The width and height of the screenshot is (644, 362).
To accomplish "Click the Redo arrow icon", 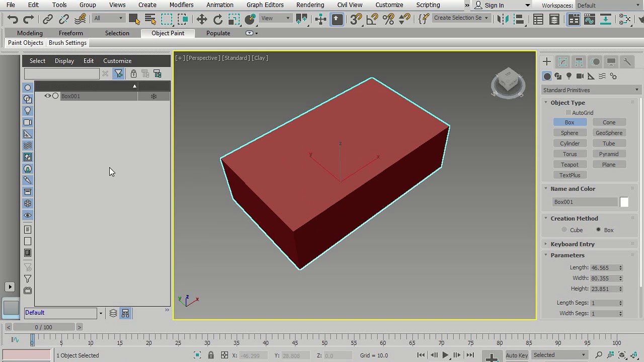I will 29,19.
